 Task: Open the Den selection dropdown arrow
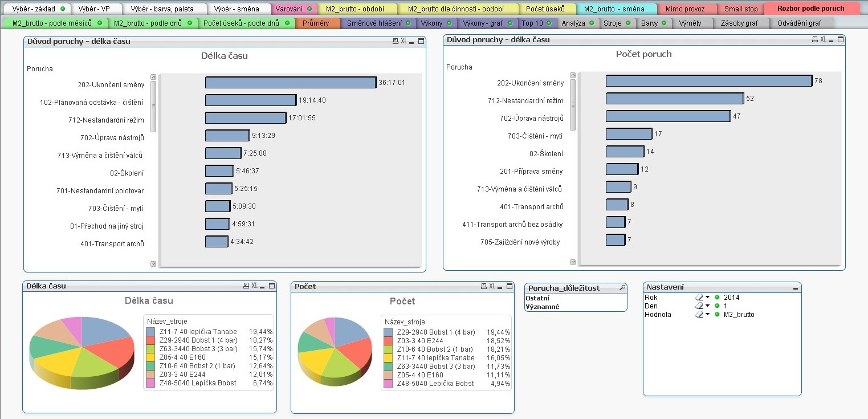(708, 306)
